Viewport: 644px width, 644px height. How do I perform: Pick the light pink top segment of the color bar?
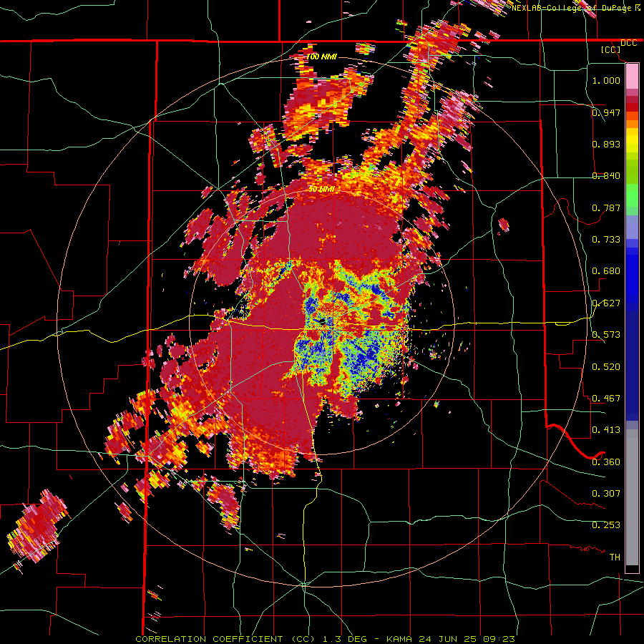[x=632, y=76]
